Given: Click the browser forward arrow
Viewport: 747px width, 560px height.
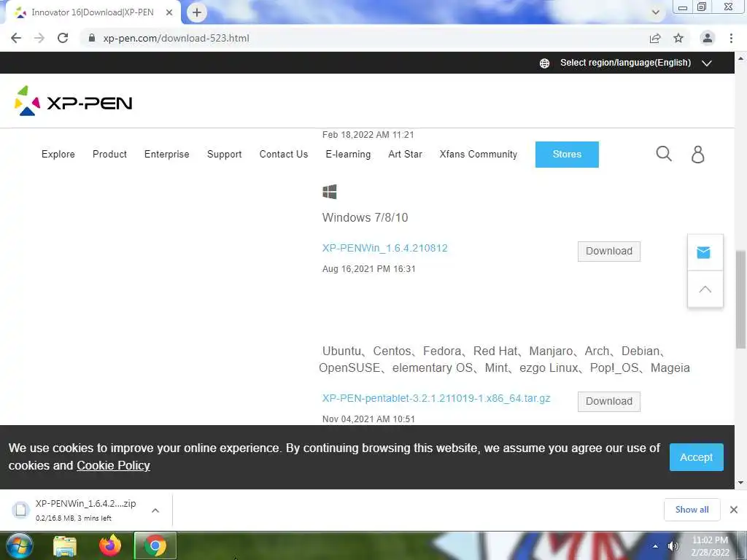Looking at the screenshot, I should coord(39,38).
